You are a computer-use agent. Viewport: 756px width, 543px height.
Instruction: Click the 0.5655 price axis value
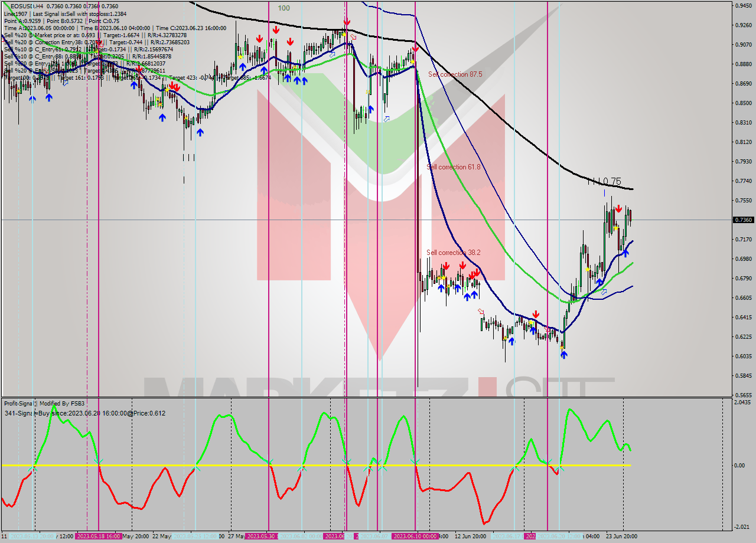coord(743,395)
